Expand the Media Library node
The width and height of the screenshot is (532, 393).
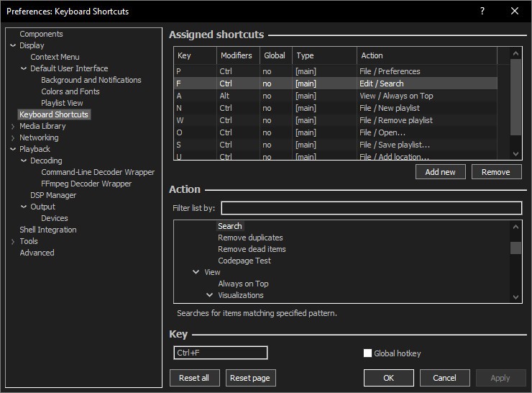[x=13, y=126]
